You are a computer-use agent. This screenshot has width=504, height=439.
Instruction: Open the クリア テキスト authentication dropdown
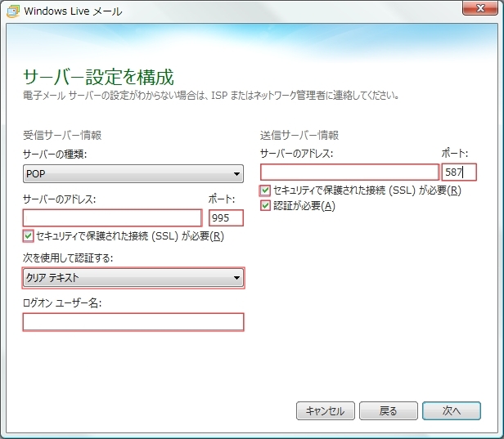pyautogui.click(x=133, y=277)
